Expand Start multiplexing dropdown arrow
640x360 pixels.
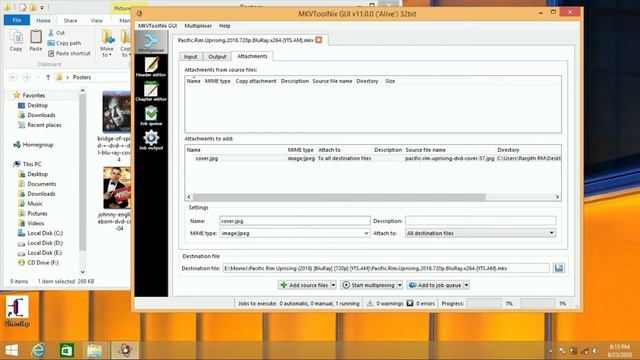click(x=400, y=285)
